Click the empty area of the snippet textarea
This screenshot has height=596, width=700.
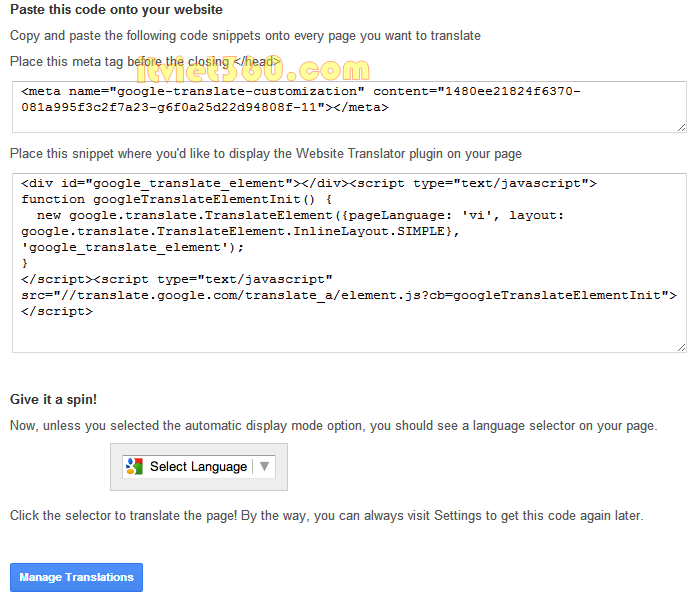[x=349, y=335]
